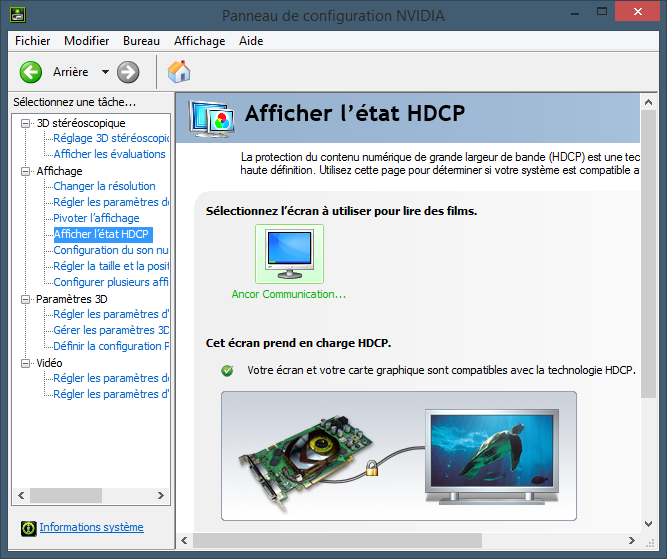Open Configuration du son numérique task
Image resolution: width=667 pixels, height=559 pixels.
click(x=111, y=250)
